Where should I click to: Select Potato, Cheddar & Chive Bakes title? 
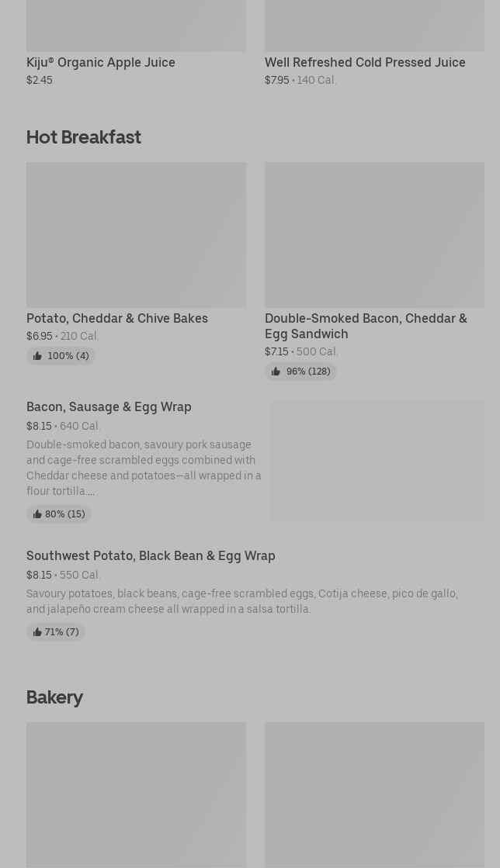click(117, 318)
